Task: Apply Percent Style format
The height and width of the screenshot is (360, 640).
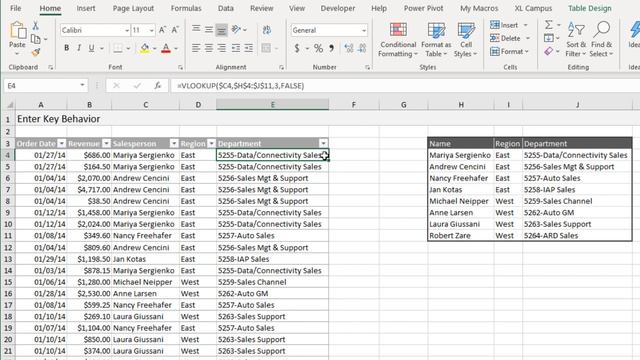Action: tap(318, 48)
